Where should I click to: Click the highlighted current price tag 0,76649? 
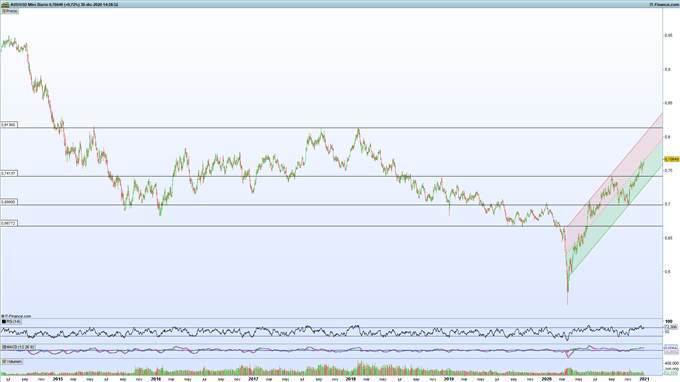click(x=671, y=160)
